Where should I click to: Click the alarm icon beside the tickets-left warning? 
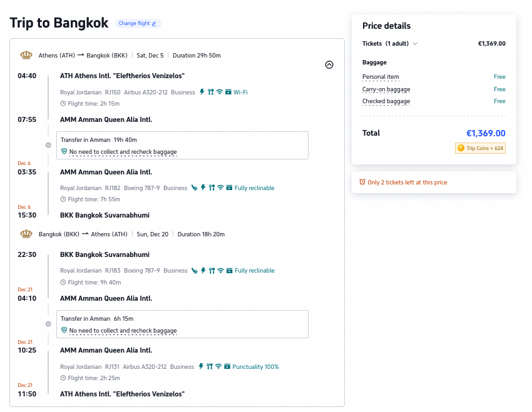coord(362,182)
